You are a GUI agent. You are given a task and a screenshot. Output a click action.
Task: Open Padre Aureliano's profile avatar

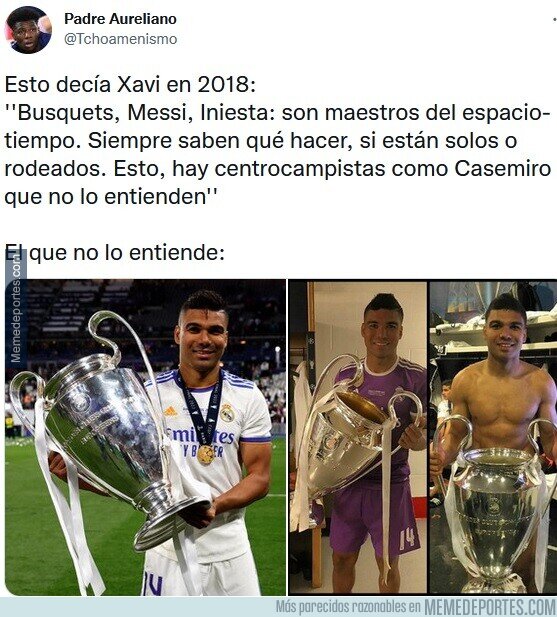(28, 30)
